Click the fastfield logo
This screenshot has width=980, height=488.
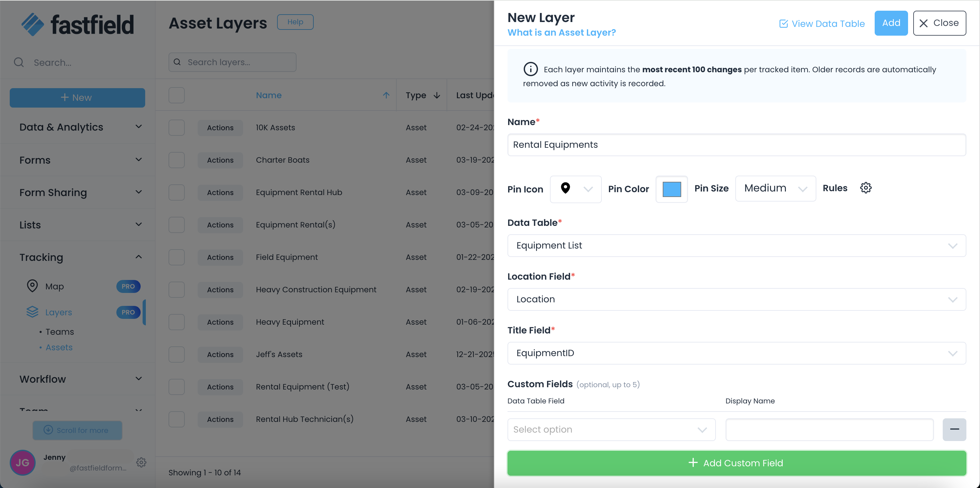click(77, 25)
